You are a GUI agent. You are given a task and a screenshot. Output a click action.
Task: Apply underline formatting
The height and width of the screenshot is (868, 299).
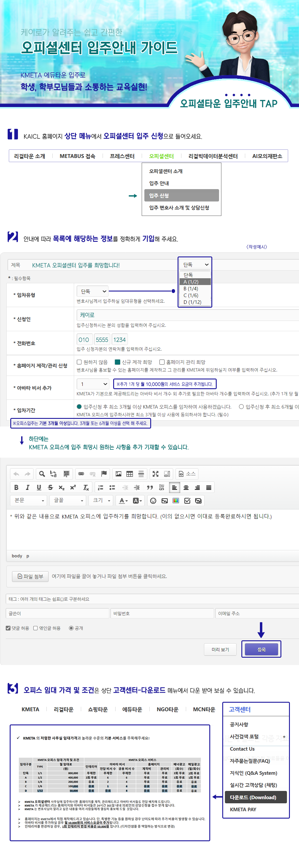39,487
